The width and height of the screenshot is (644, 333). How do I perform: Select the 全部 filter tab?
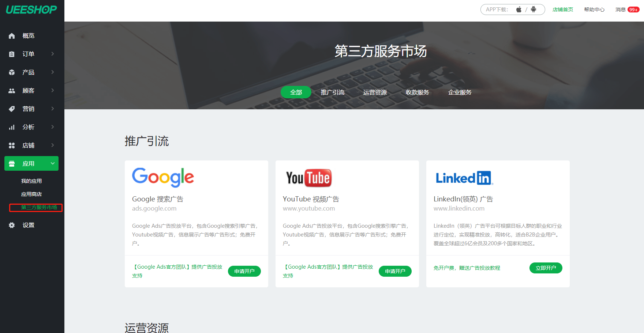pos(296,92)
